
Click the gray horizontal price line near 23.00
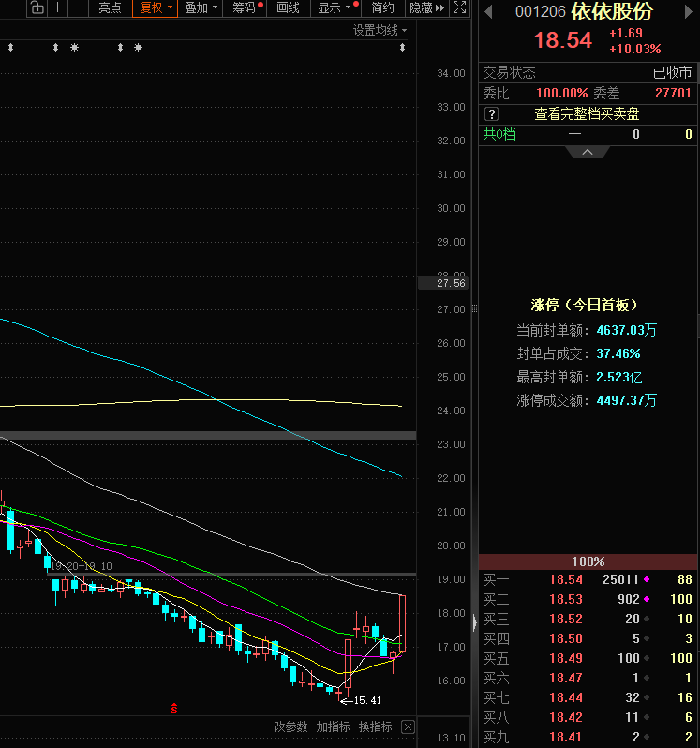pyautogui.click(x=208, y=435)
